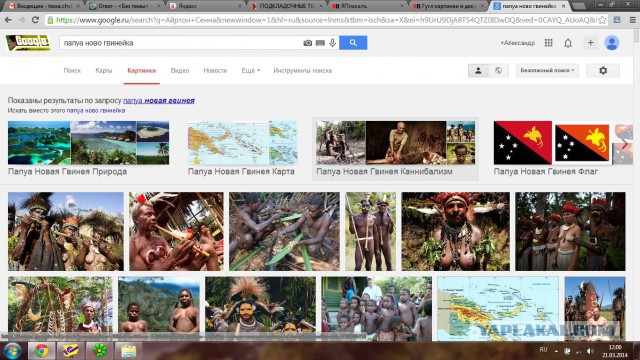Open Папуа Новая Гвинея Каннибализм category
The image size is (640, 360).
tap(395, 149)
